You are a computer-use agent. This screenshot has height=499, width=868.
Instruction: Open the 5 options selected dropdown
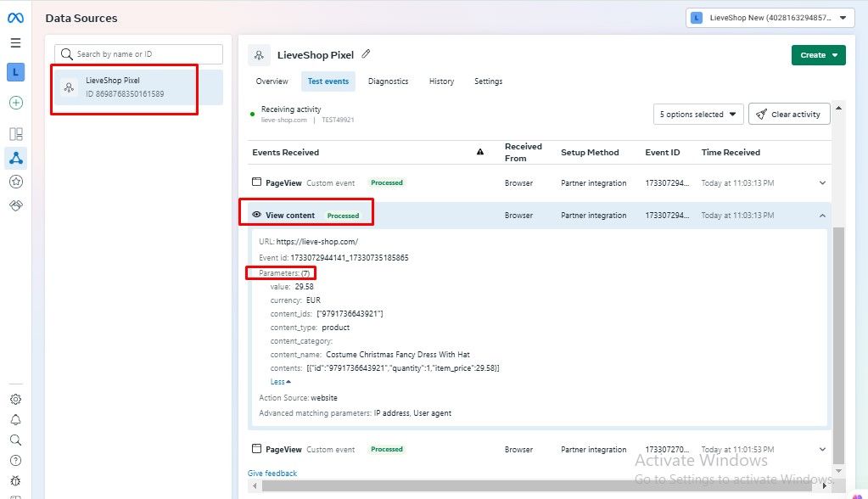(698, 114)
